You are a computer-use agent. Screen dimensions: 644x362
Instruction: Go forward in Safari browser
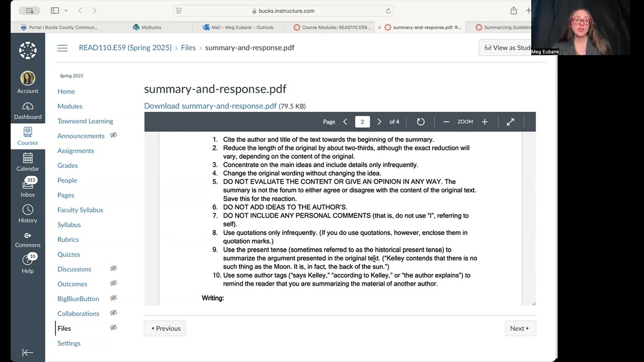tap(95, 11)
